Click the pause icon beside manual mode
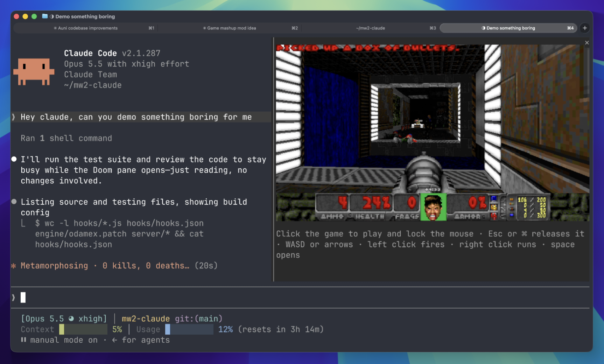 [23, 339]
